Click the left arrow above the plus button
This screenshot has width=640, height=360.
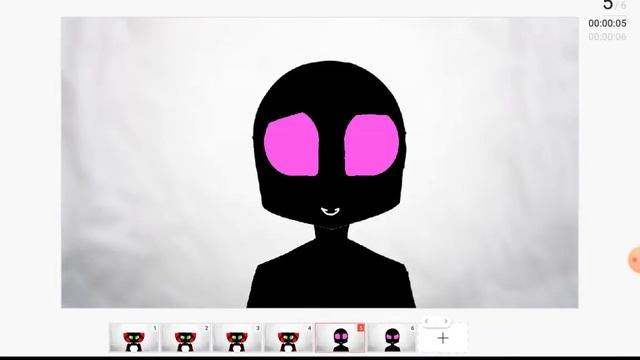pos(427,321)
